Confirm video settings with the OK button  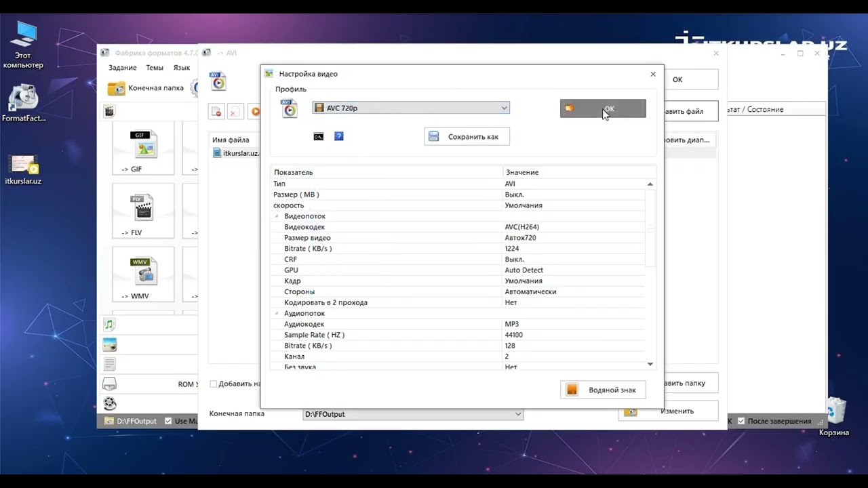coord(603,108)
